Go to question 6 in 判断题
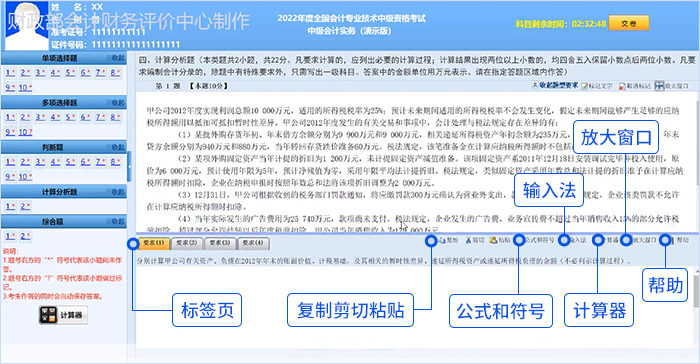This screenshot has width=700, height=364. [85, 162]
